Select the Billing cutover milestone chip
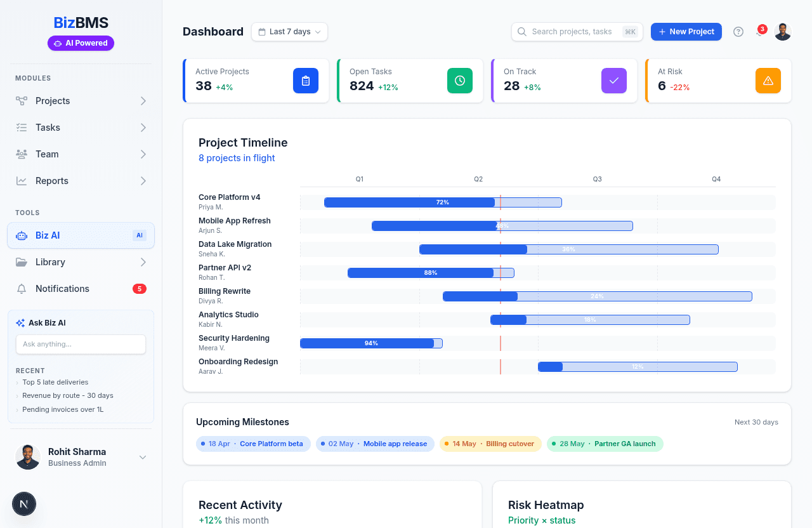 coord(490,444)
